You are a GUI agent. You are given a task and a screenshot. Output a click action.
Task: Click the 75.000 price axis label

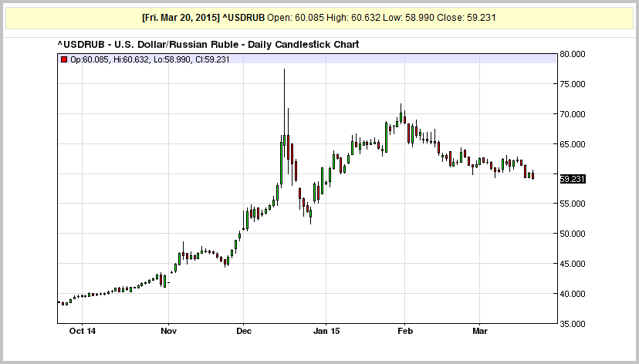coord(572,84)
